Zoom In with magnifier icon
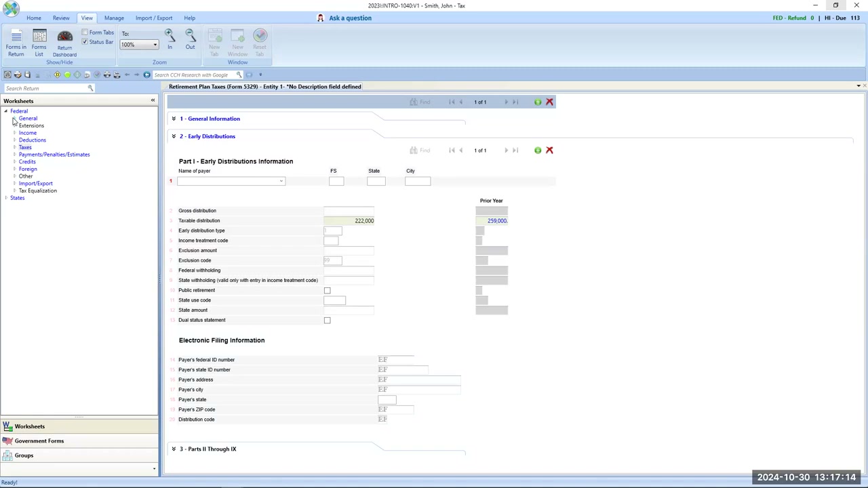 pos(170,39)
